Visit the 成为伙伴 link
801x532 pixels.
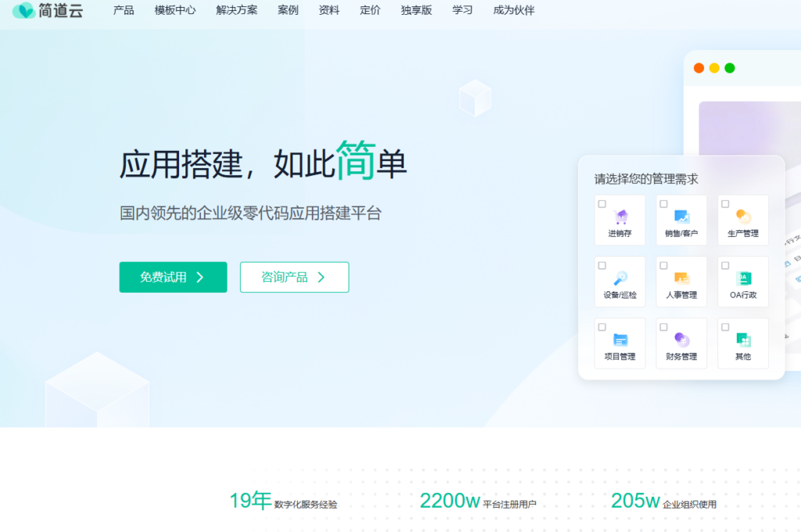pyautogui.click(x=513, y=11)
